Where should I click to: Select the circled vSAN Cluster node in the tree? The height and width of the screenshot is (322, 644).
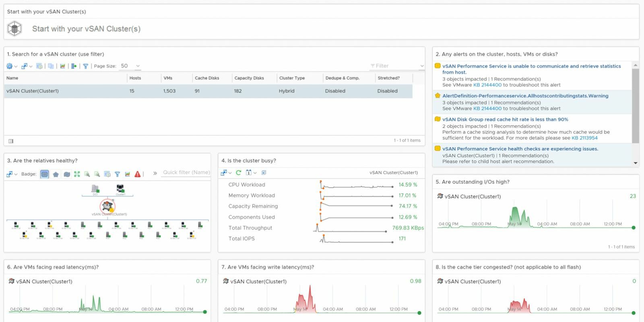pos(107,206)
